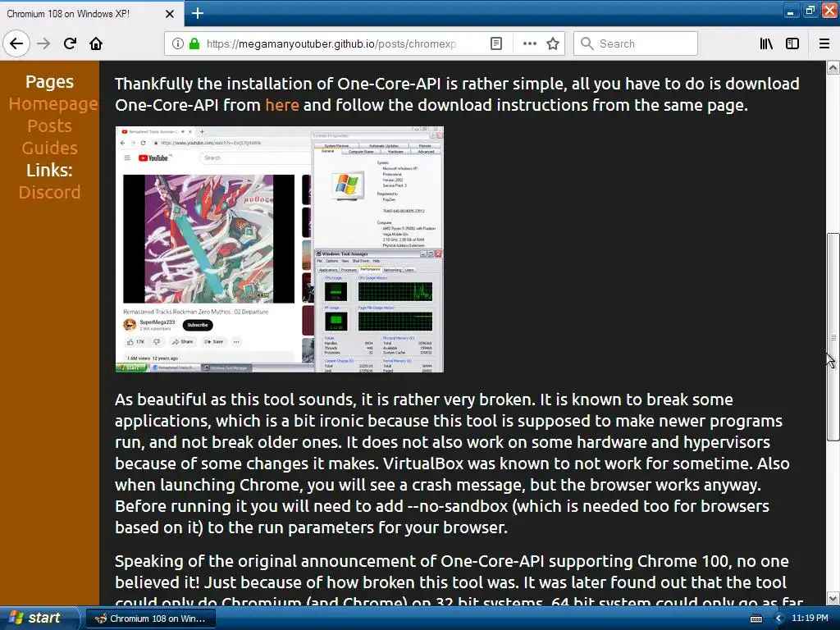Image resolution: width=840 pixels, height=630 pixels.
Task: Open the browser home page
Action: click(x=96, y=43)
